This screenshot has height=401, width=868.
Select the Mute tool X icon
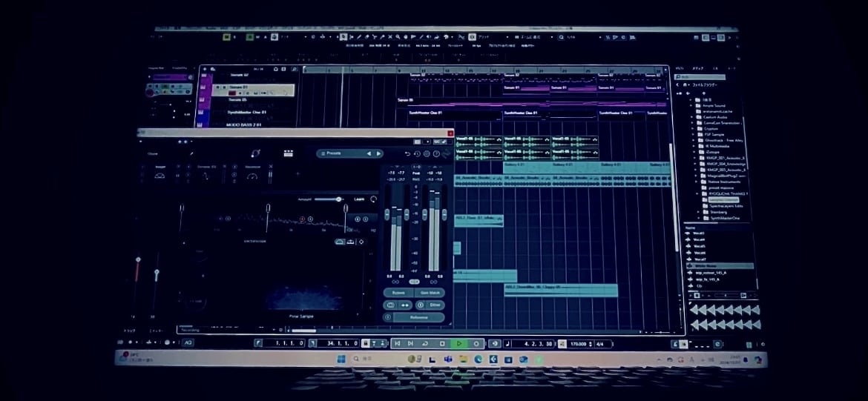(x=390, y=37)
